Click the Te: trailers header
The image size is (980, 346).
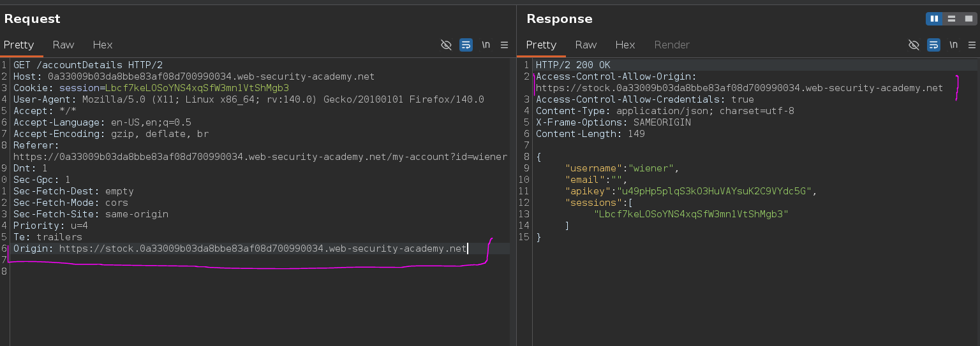point(48,237)
